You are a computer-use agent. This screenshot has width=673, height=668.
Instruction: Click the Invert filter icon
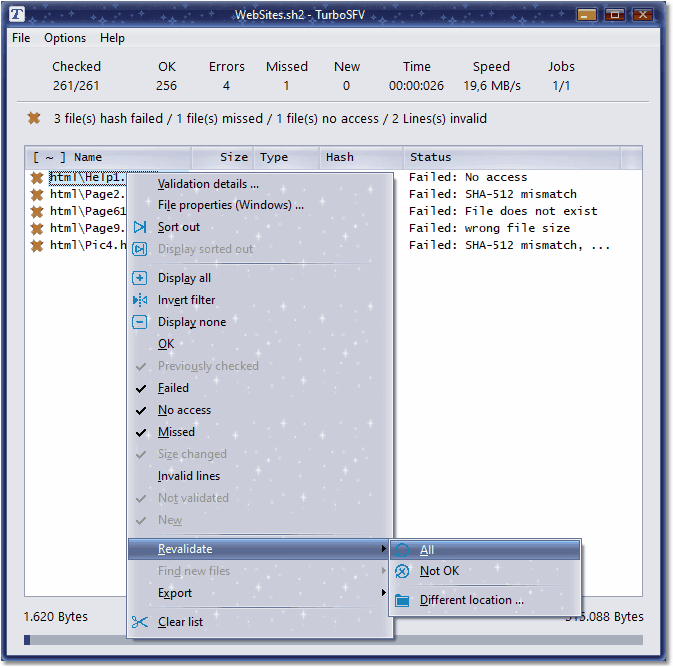[x=140, y=300]
